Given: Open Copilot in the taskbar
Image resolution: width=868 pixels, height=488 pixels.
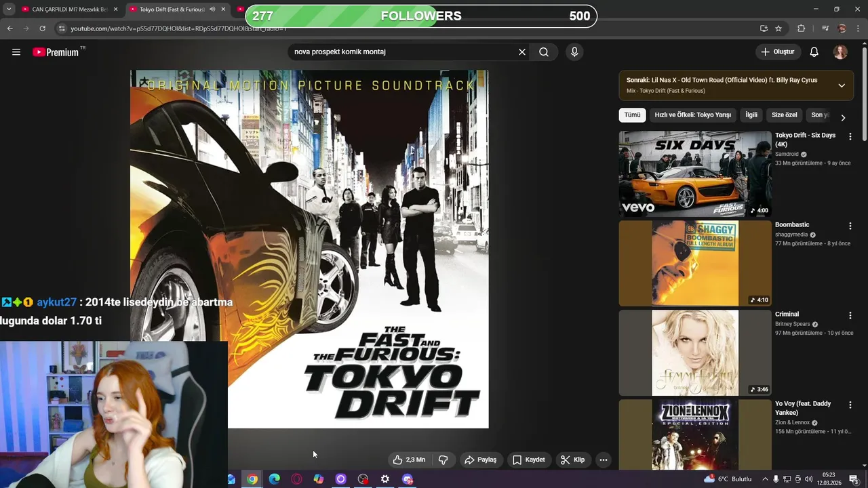Looking at the screenshot, I should pyautogui.click(x=319, y=479).
